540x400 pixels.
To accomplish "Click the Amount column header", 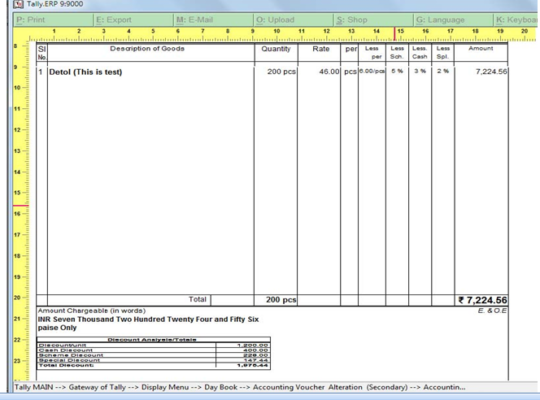I will (481, 48).
